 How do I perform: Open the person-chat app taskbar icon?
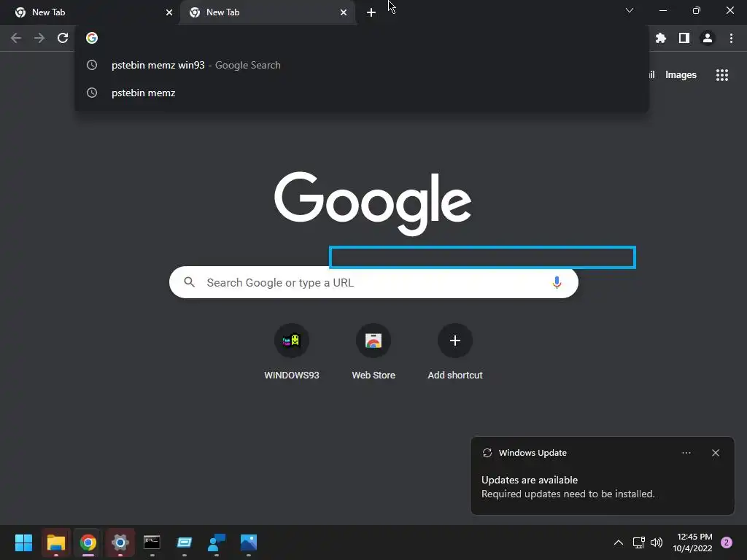217,542
